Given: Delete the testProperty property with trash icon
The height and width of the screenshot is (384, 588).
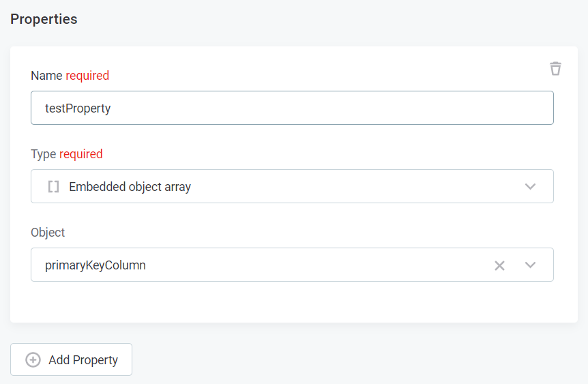Looking at the screenshot, I should tap(555, 68).
